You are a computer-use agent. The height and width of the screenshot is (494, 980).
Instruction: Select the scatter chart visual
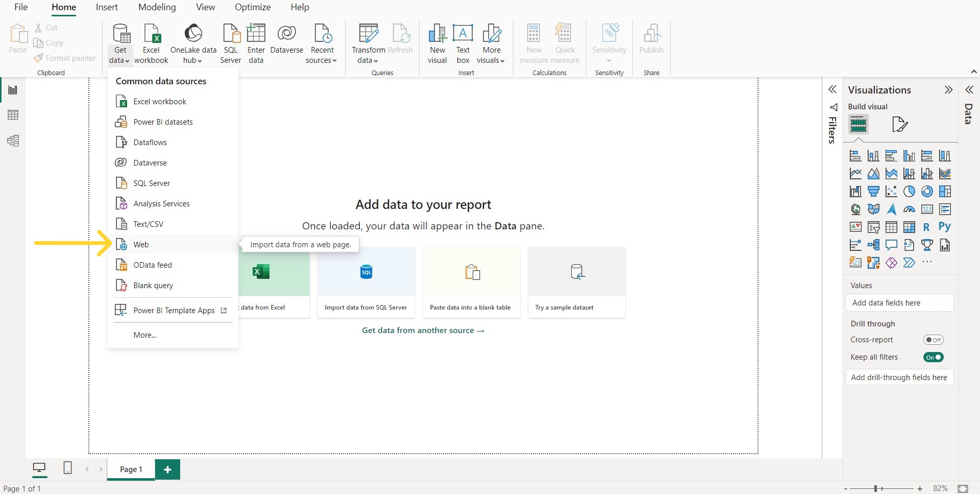point(891,192)
